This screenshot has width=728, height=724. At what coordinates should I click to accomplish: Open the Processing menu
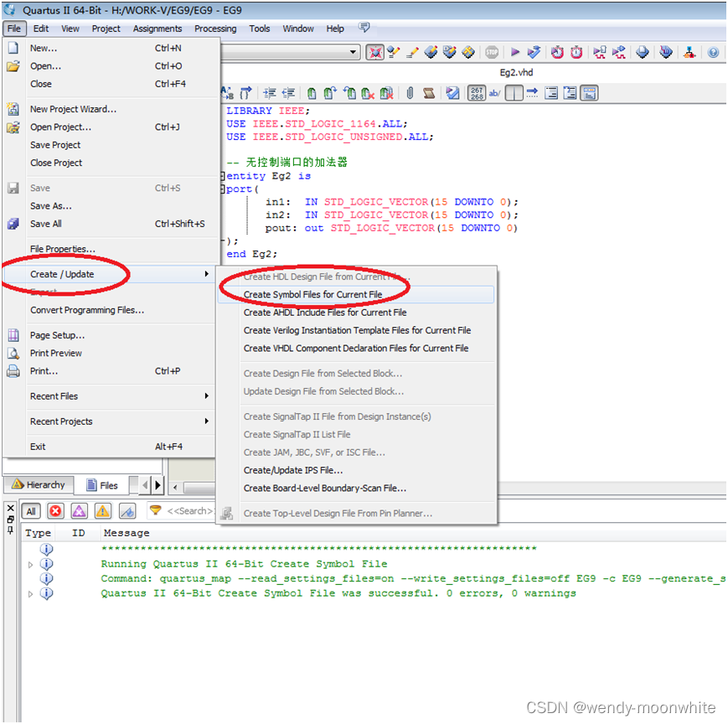[215, 28]
